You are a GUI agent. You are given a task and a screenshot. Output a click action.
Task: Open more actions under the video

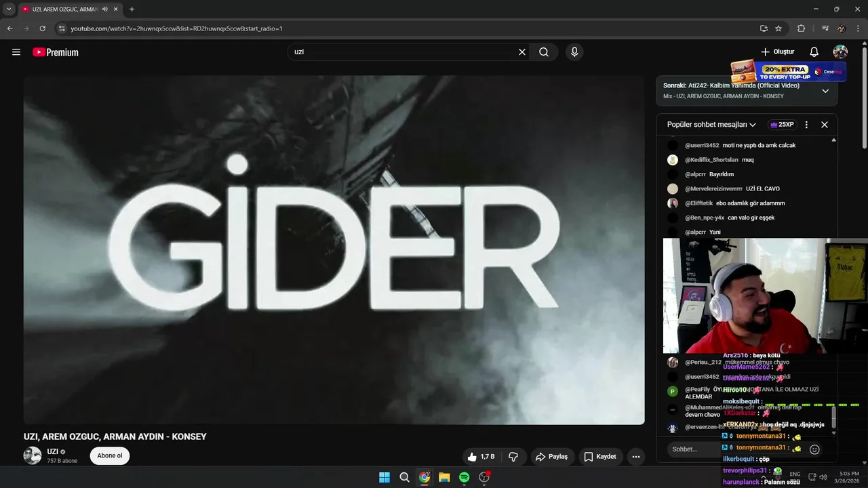click(x=636, y=457)
